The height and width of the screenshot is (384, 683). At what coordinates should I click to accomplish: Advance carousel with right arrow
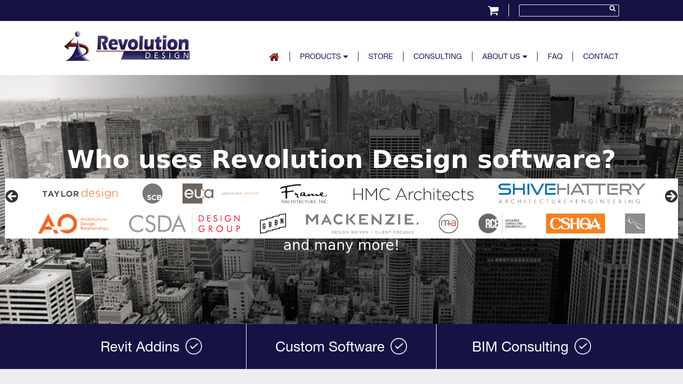(671, 196)
